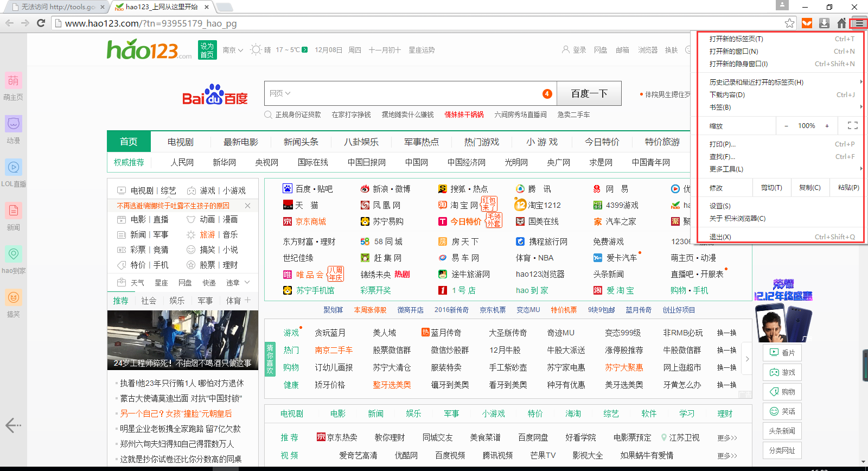Expand the 南京 city dropdown

click(233, 50)
